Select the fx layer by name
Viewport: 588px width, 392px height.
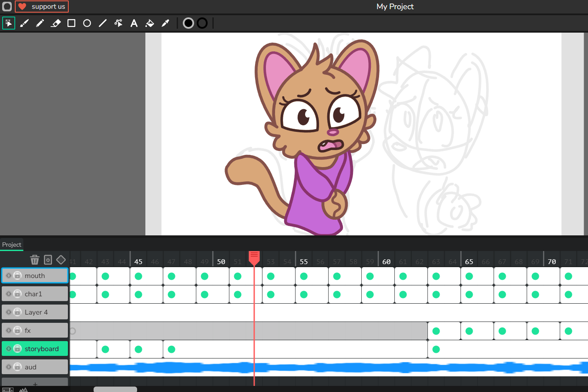(x=28, y=330)
